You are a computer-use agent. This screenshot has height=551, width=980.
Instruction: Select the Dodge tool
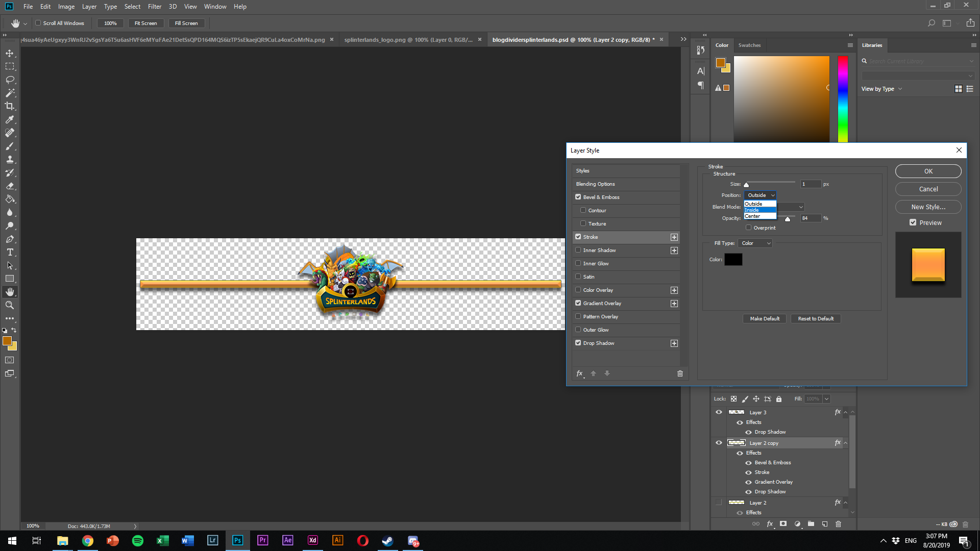tap(10, 226)
